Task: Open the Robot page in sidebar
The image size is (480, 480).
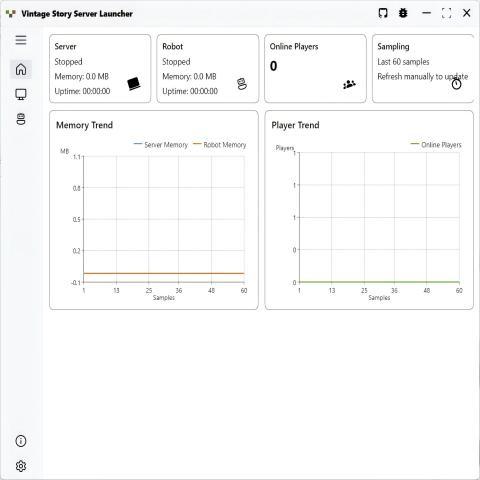Action: pos(21,119)
